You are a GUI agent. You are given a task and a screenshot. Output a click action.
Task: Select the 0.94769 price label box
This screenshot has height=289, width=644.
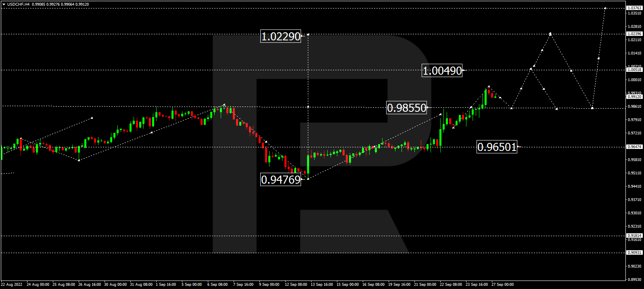click(x=280, y=180)
